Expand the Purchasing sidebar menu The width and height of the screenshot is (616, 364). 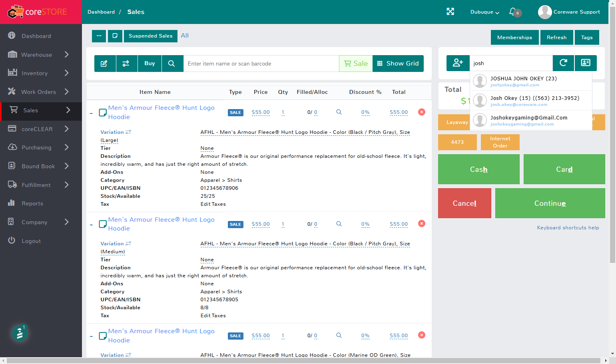click(41, 147)
